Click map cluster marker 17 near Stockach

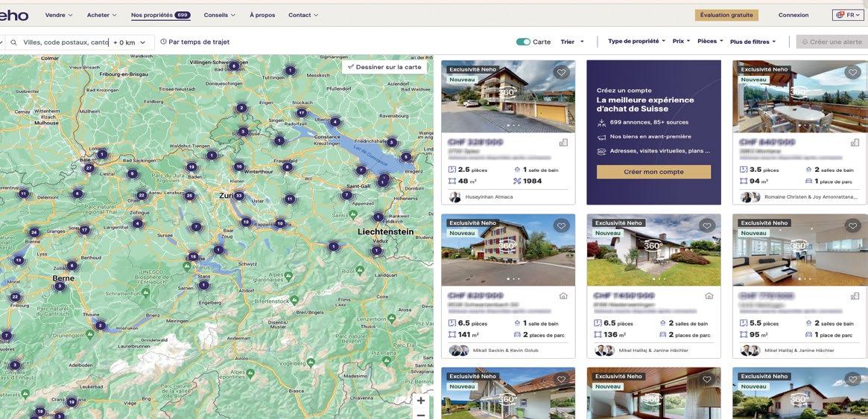(x=301, y=113)
